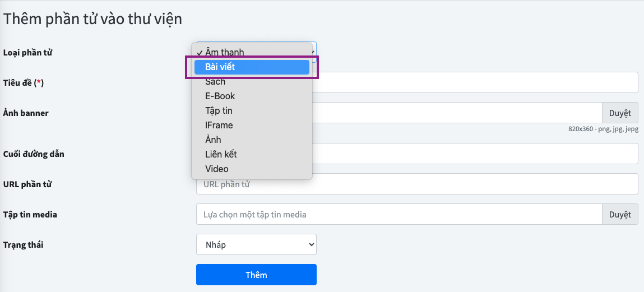This screenshot has width=644, height=292.
Task: Choose the "Tập tin" option
Action: [x=219, y=111]
